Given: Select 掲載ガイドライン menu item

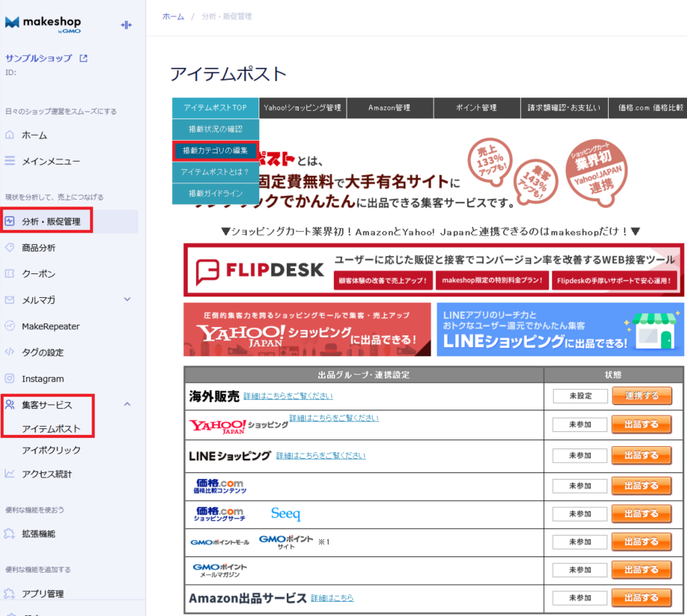Looking at the screenshot, I should (215, 194).
